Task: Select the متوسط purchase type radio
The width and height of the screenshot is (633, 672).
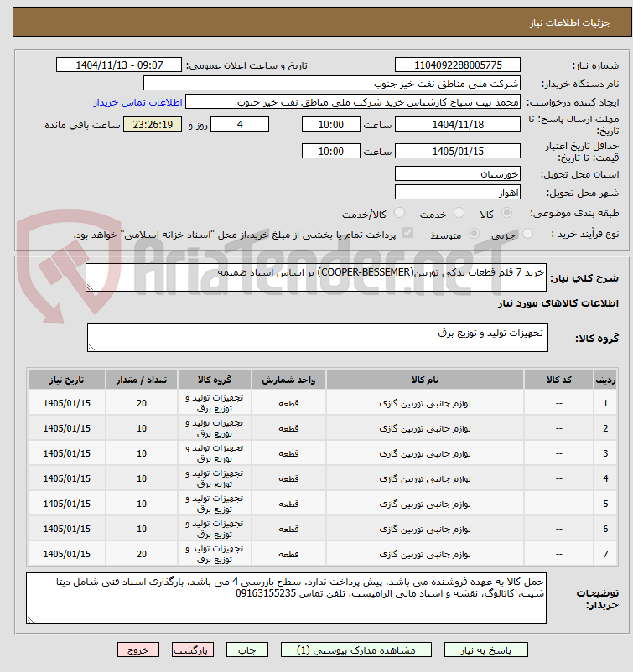Action: click(x=474, y=234)
